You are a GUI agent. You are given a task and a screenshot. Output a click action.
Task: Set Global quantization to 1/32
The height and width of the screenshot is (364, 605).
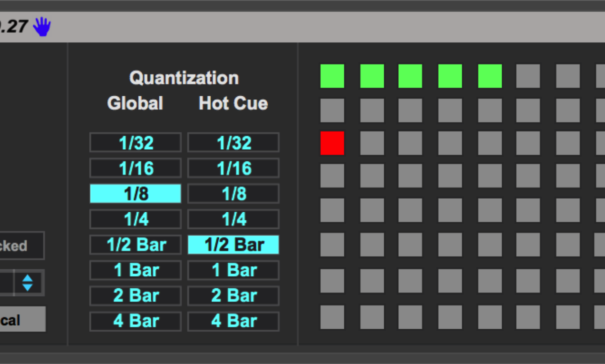point(135,143)
